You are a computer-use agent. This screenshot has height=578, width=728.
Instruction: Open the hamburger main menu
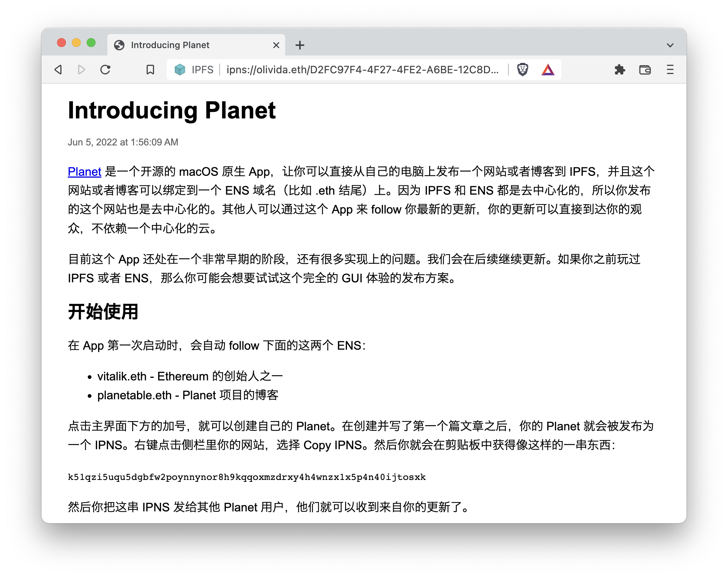tap(670, 70)
